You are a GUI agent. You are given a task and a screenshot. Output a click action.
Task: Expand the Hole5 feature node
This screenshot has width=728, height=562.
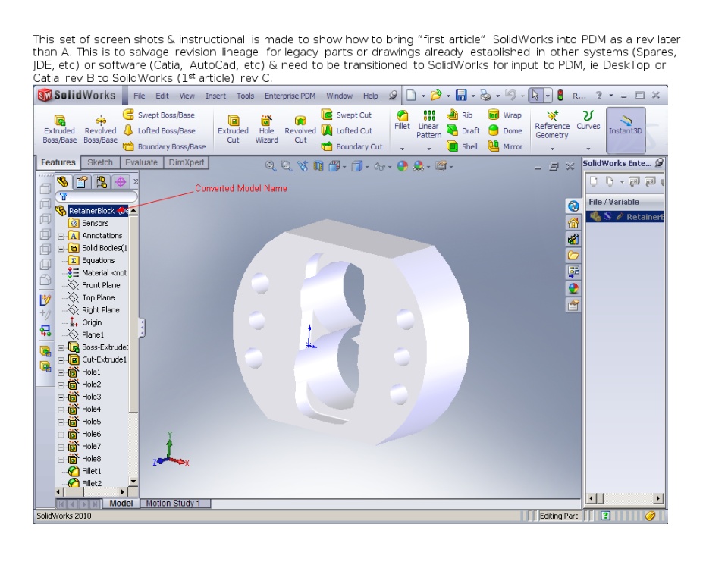61,422
